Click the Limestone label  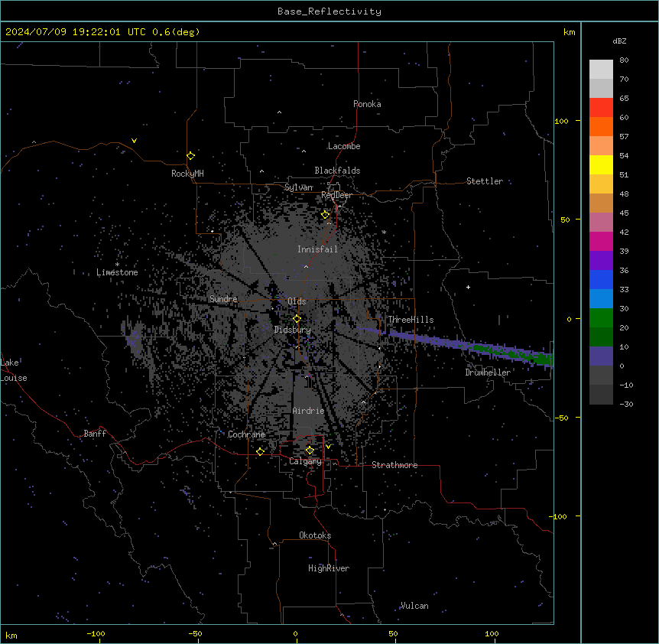coord(117,272)
